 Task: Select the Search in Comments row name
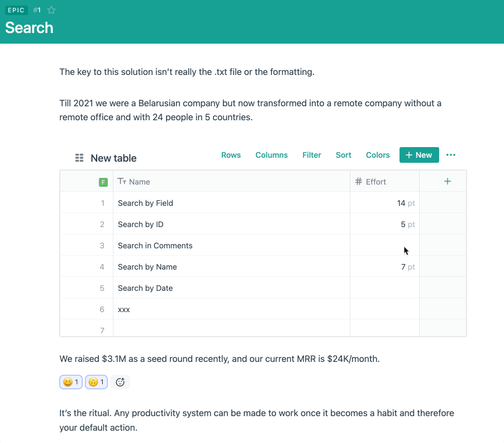pos(155,246)
